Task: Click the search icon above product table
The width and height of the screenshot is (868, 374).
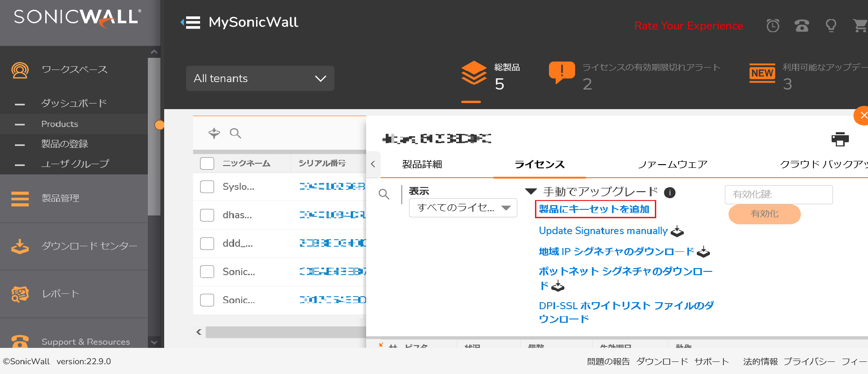Action: (x=236, y=133)
